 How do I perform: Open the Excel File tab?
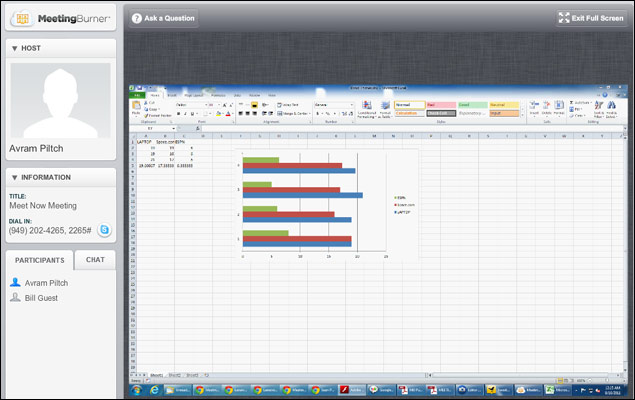pyautogui.click(x=137, y=95)
